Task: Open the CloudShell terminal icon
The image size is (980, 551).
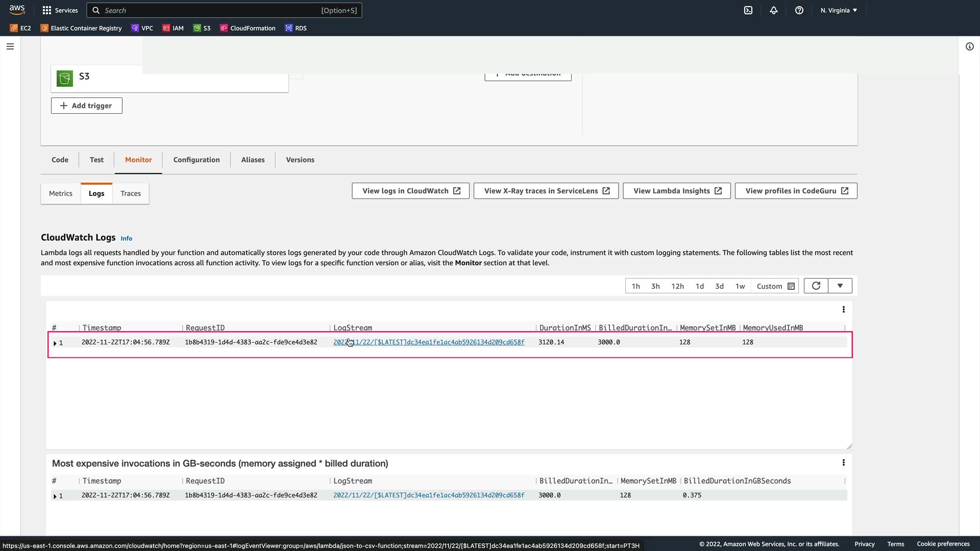Action: coord(748,10)
